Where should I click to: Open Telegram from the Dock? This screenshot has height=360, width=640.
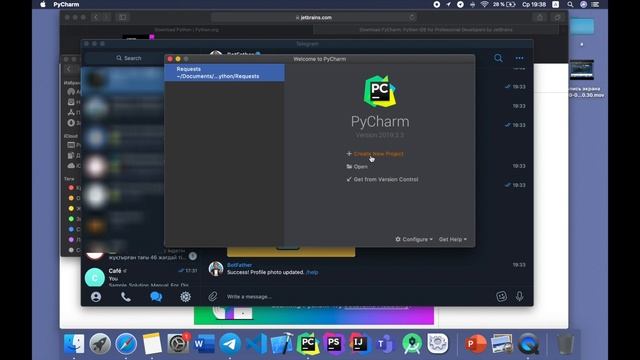click(x=230, y=344)
